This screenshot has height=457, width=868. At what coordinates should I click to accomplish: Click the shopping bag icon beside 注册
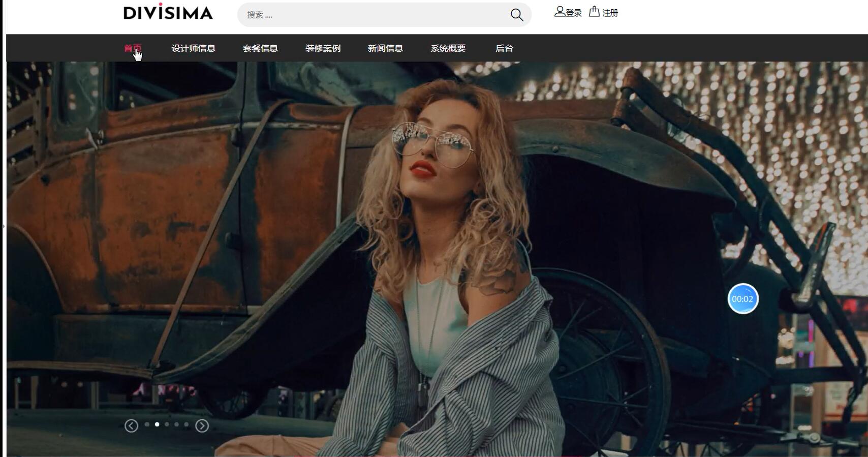tap(594, 12)
